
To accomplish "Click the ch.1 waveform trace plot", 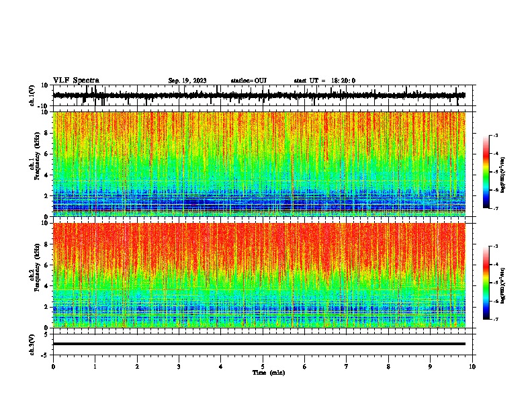I will (259, 95).
